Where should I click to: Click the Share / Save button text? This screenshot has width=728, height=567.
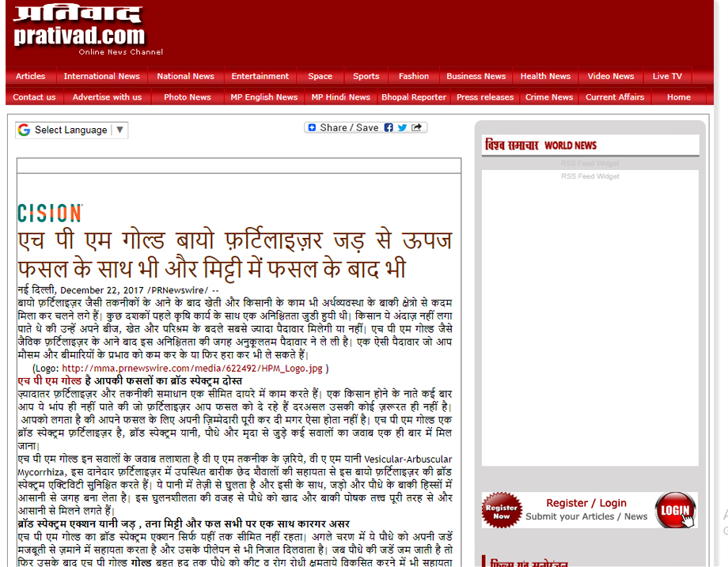coord(349,127)
